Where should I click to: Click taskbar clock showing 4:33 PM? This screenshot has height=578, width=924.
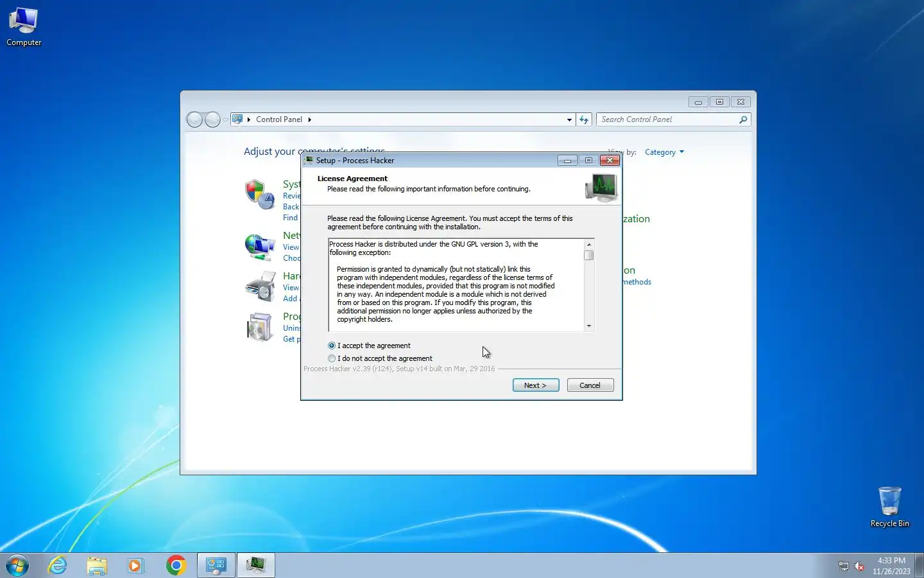[x=891, y=566]
